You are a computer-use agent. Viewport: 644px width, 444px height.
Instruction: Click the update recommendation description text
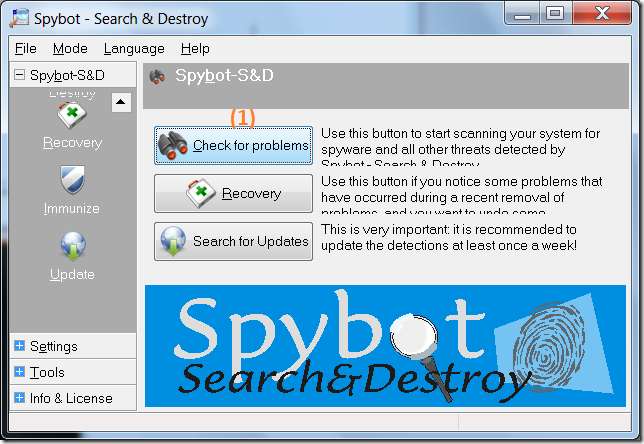[x=449, y=237]
